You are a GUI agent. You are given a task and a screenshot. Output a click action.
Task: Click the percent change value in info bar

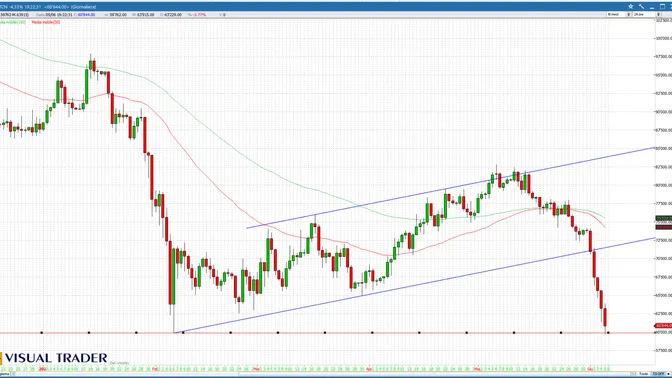tap(200, 15)
